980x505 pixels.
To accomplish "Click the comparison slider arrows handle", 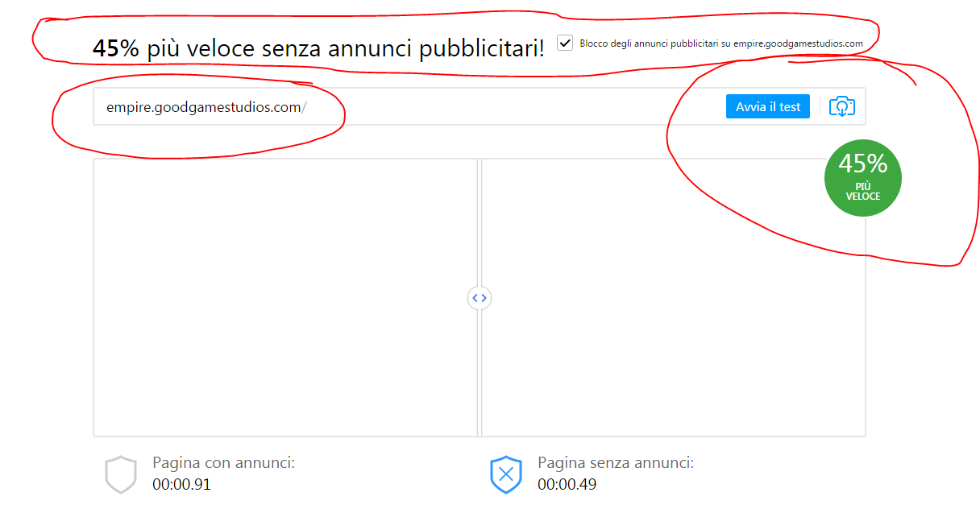I will (479, 298).
